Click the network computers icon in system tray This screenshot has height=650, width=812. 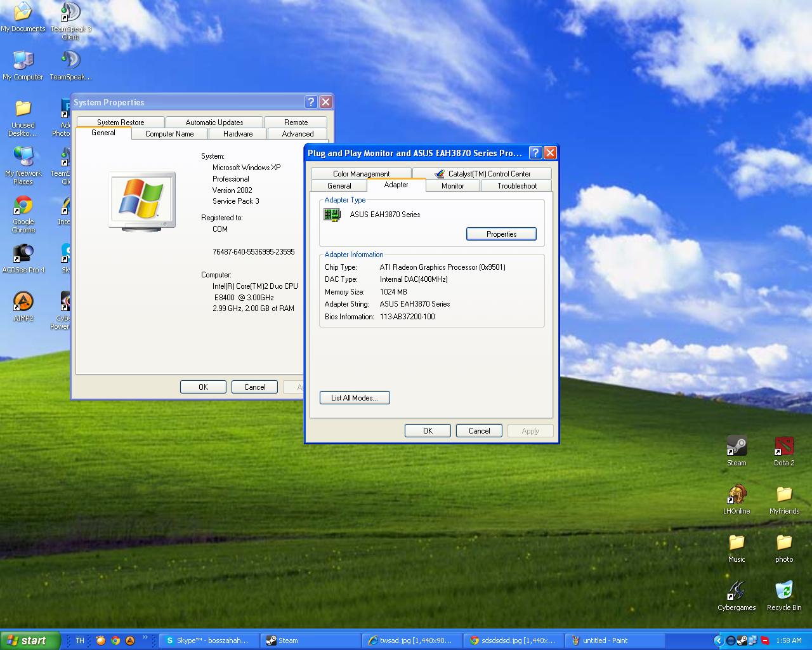pos(753,640)
